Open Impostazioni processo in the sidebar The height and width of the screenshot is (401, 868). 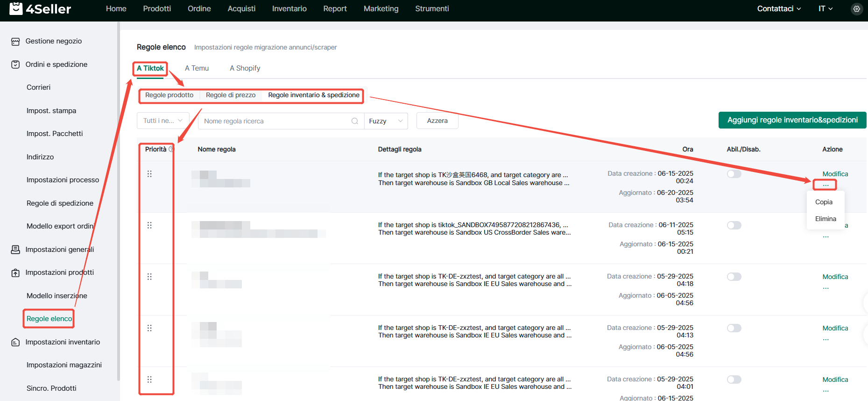pos(63,180)
